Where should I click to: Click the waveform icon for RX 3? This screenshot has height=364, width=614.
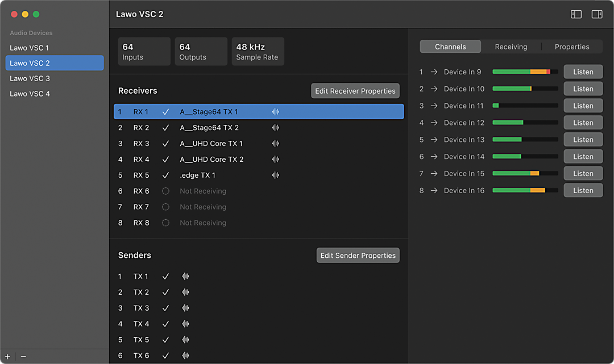[276, 144]
